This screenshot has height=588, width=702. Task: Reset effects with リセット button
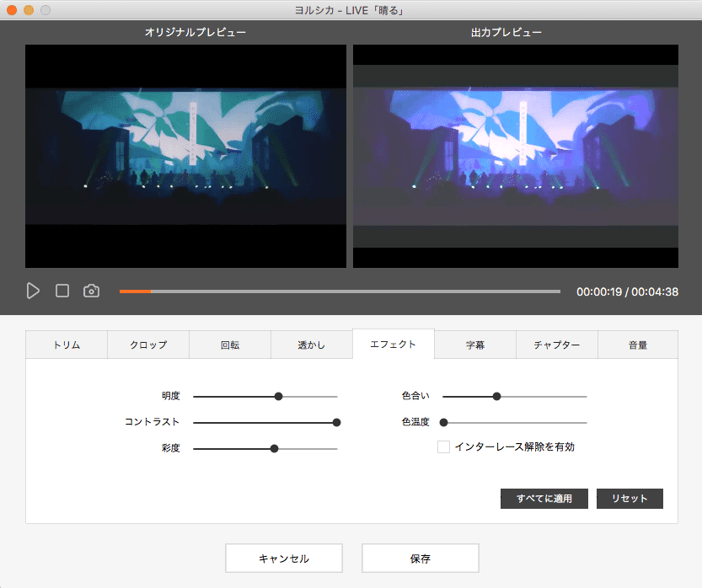pos(630,499)
